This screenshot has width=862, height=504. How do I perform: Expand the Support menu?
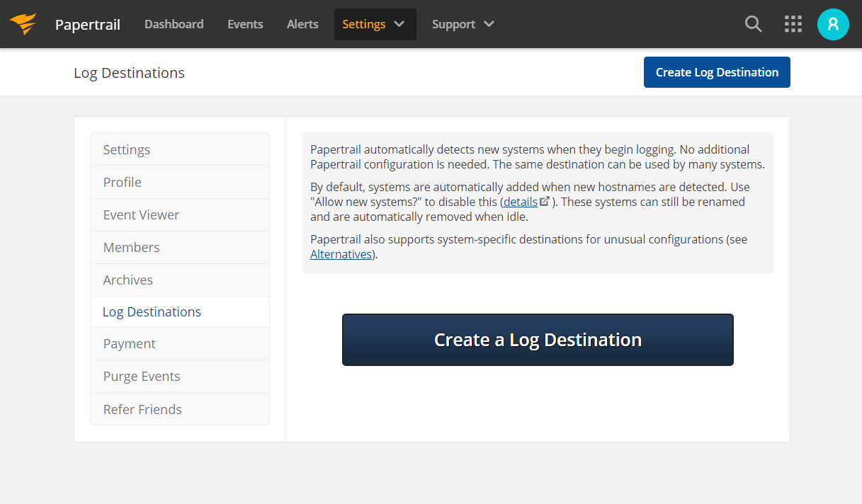click(461, 24)
